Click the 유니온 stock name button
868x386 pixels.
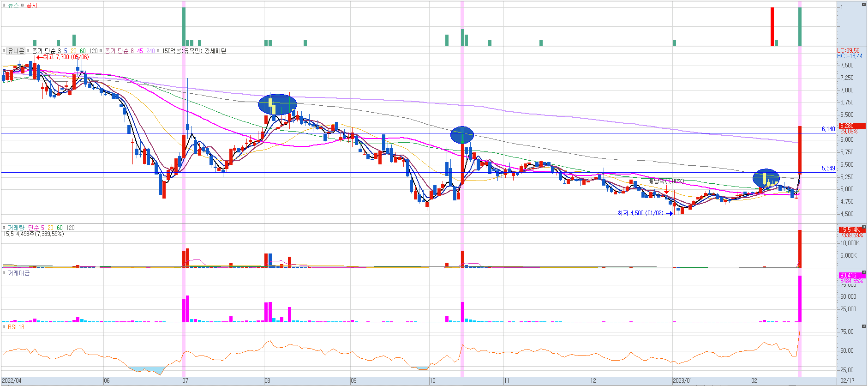(16, 51)
